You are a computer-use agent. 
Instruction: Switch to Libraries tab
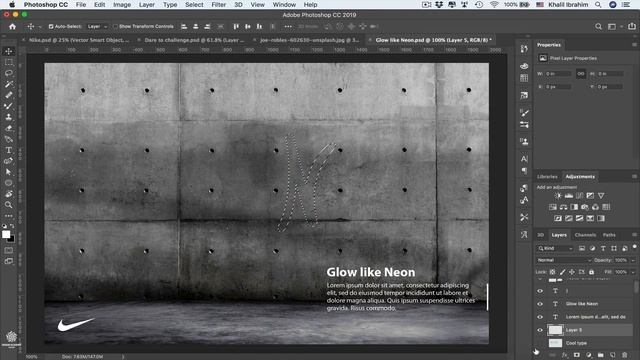coord(547,177)
